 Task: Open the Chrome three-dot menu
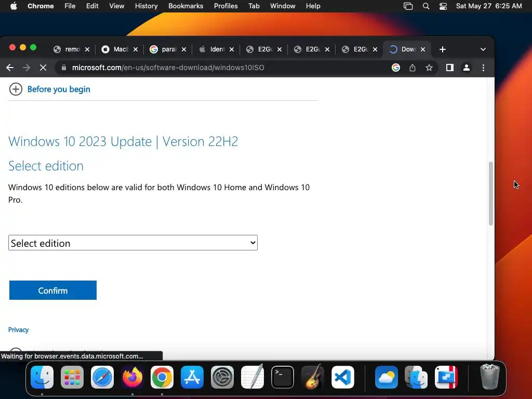(x=483, y=68)
